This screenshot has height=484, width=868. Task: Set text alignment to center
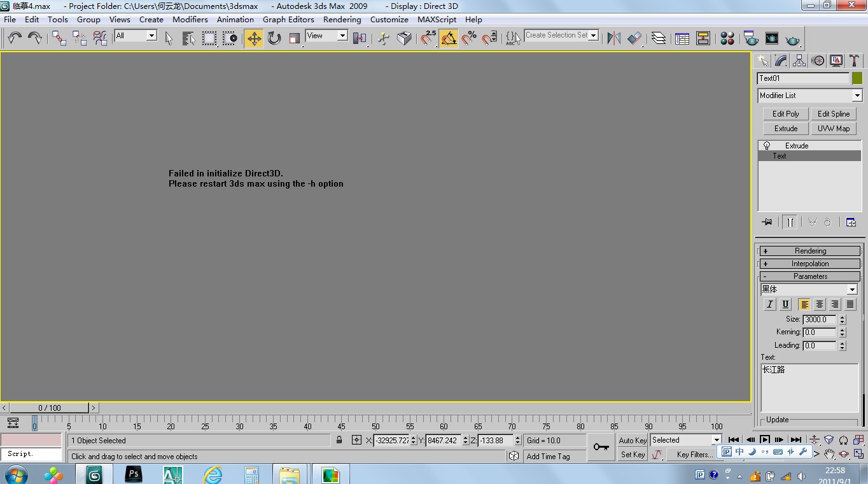[x=820, y=304]
